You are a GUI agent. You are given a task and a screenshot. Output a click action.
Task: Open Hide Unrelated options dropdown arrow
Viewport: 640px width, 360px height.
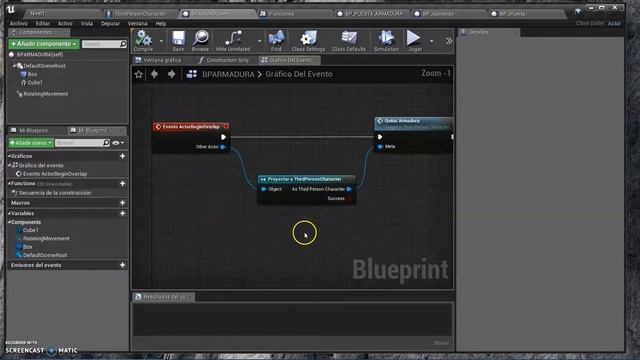pos(259,41)
